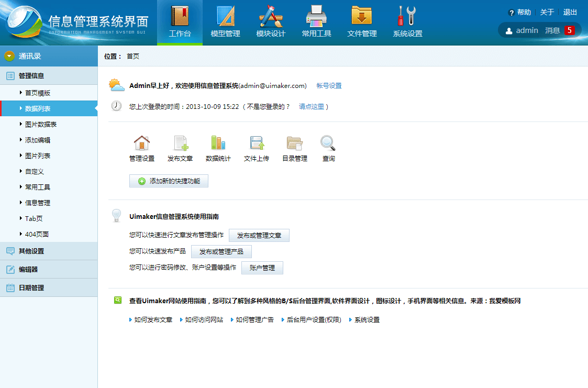Open 模型管理 from the top toolbar
The width and height of the screenshot is (588, 388).
coord(225,21)
